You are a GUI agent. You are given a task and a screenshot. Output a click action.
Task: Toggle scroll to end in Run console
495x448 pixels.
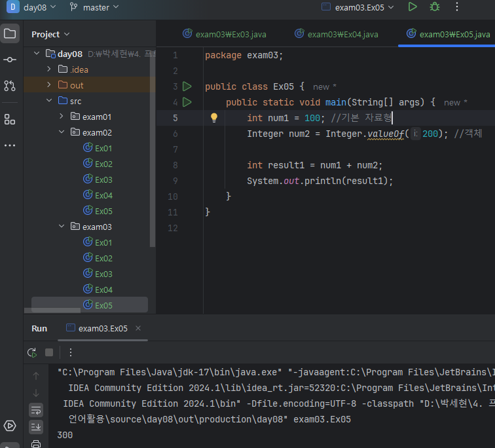36,427
